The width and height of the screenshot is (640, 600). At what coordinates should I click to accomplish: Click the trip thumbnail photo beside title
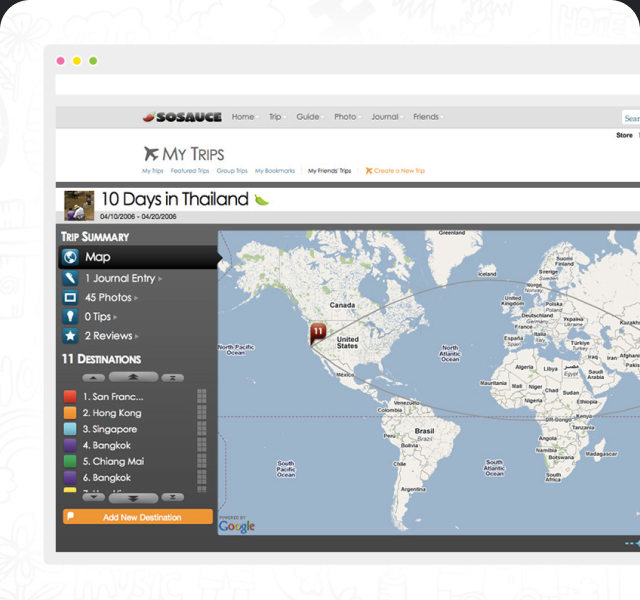coord(79,205)
